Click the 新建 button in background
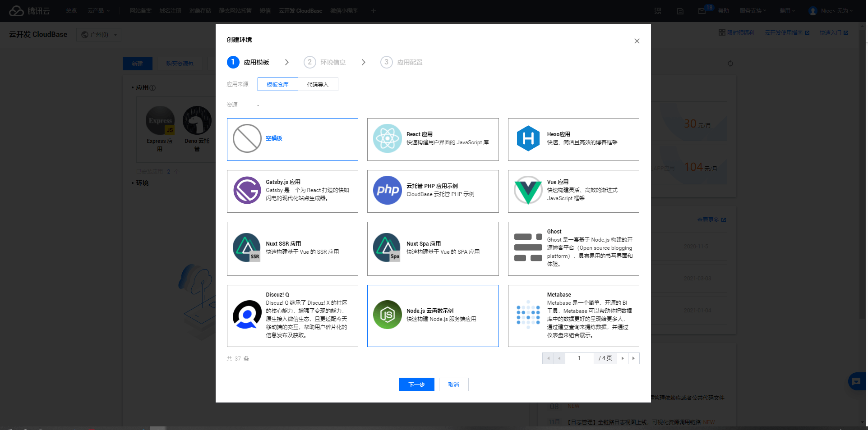The width and height of the screenshot is (868, 430). (x=138, y=64)
